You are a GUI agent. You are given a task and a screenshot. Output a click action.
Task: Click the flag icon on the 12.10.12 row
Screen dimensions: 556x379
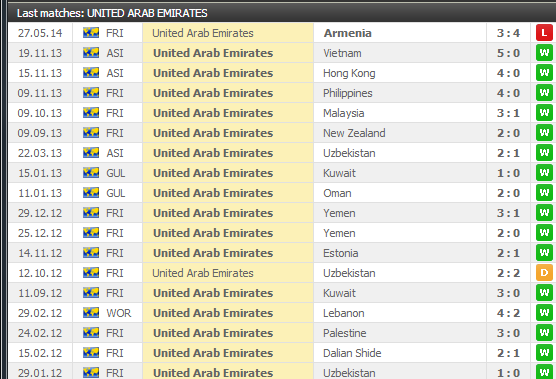tap(91, 273)
